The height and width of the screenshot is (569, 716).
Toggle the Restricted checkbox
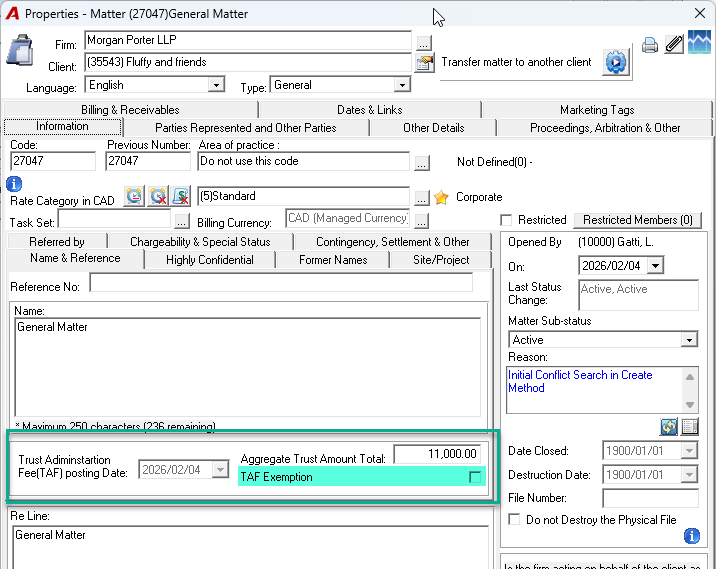(506, 220)
